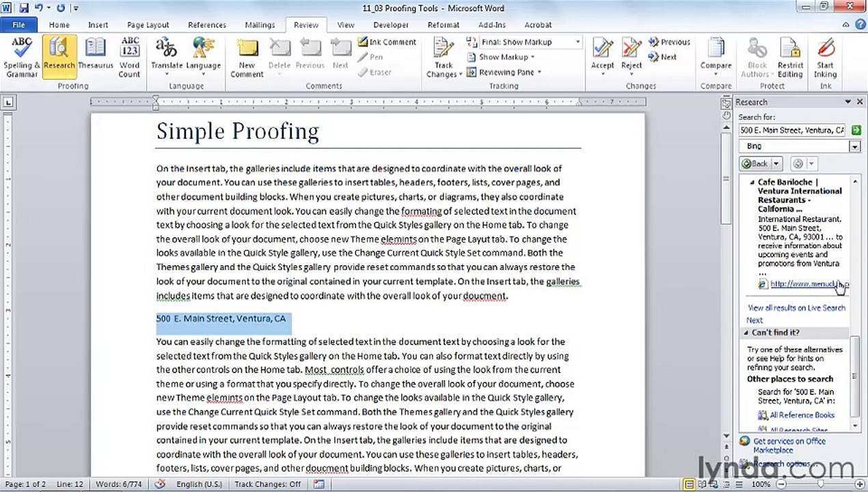This screenshot has width=868, height=492.
Task: Click All Reference Books link
Action: 802,415
